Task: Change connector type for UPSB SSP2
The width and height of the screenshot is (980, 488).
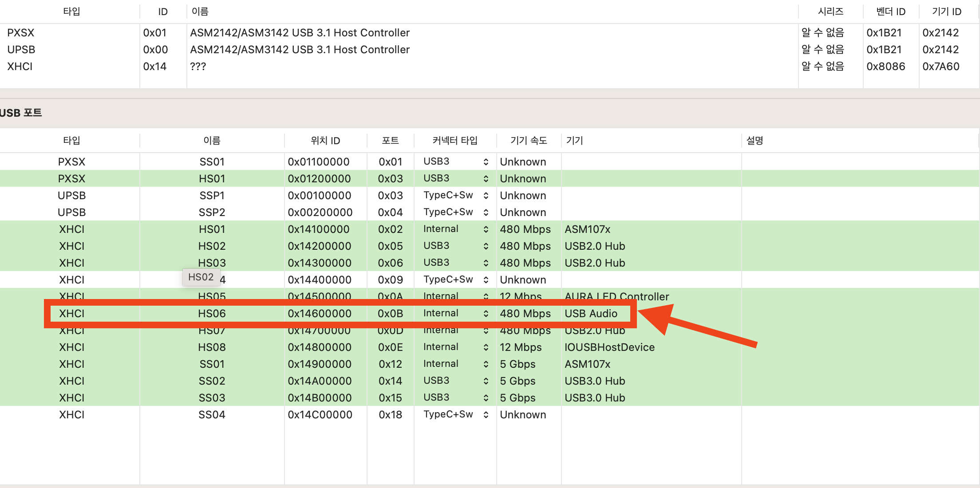Action: point(455,212)
